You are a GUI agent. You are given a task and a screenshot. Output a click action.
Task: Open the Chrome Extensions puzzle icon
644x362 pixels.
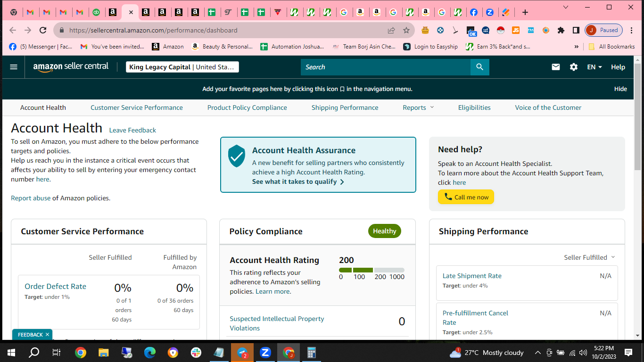[561, 30]
